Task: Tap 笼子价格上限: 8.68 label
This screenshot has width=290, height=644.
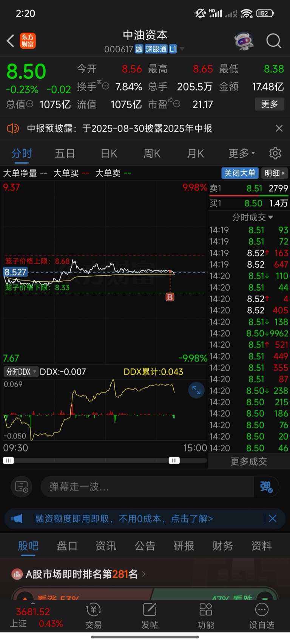Action: click(37, 261)
